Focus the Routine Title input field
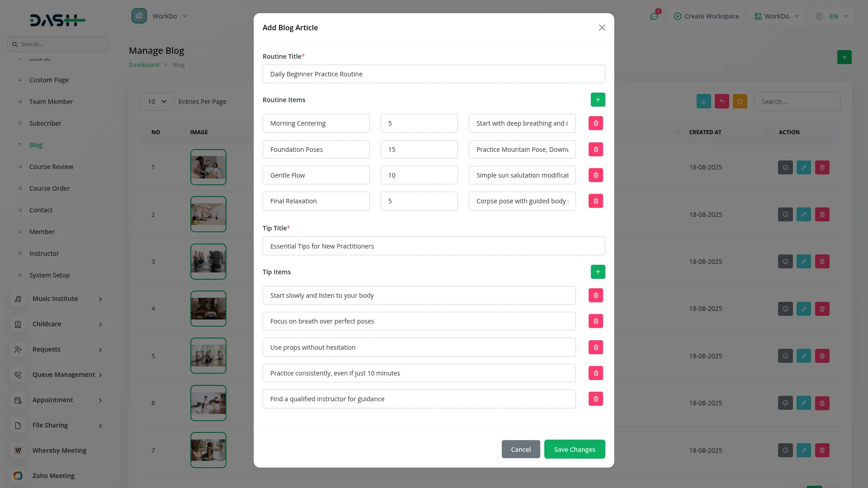Image resolution: width=868 pixels, height=488 pixels. point(433,74)
